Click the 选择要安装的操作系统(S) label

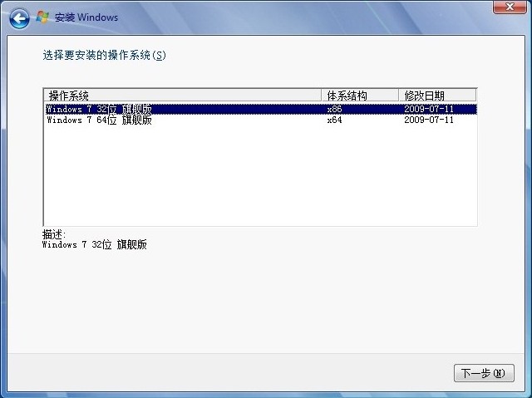[x=104, y=55]
